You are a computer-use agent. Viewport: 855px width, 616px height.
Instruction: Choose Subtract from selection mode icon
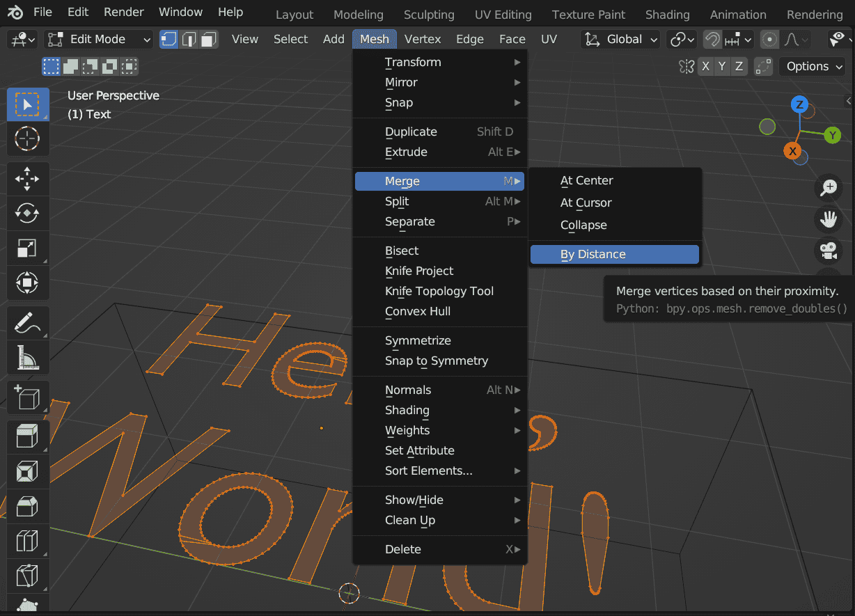pos(91,67)
